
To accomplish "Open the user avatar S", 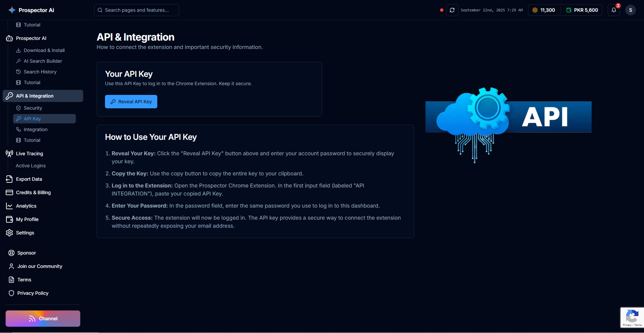I will 630,10.
